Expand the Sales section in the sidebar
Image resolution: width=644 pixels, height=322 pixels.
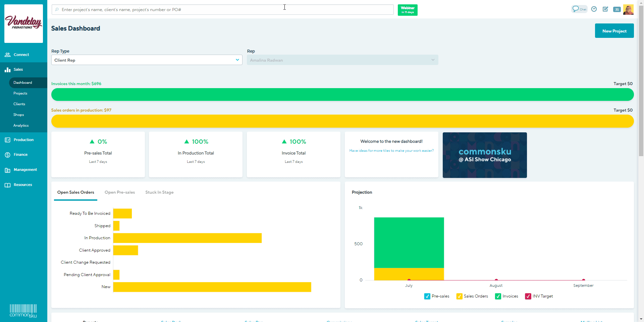18,69
